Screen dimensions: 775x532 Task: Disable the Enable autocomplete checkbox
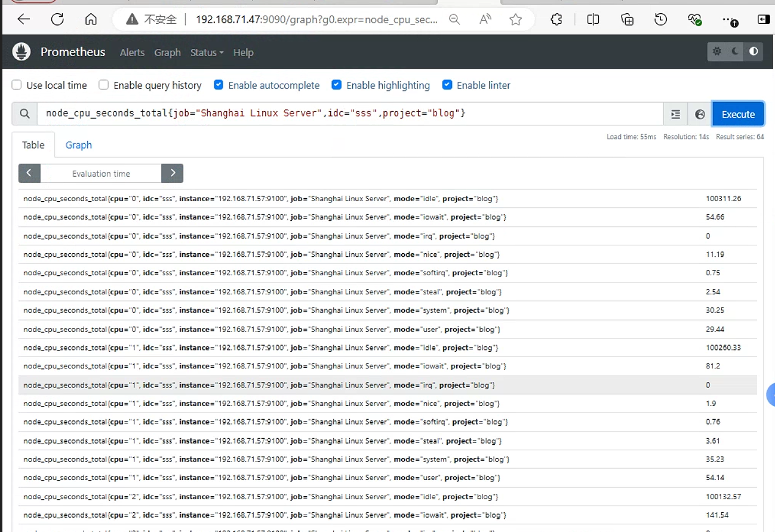219,85
